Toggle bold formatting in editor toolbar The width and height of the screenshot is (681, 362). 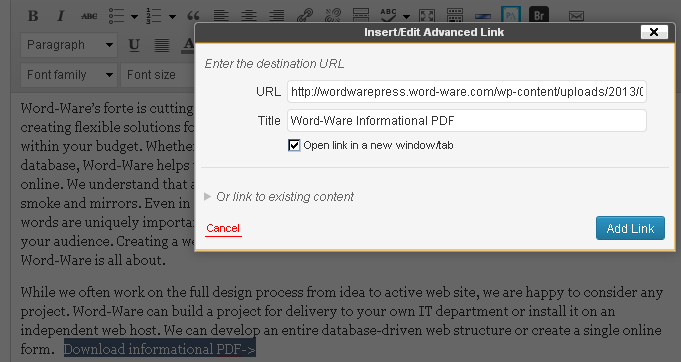click(x=33, y=16)
